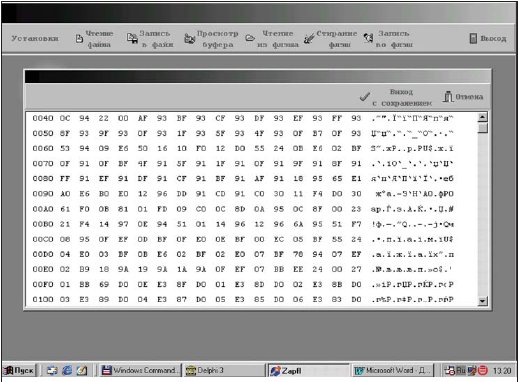Click the Запись в файл icon
The width and height of the screenshot is (518, 382).
[x=132, y=38]
